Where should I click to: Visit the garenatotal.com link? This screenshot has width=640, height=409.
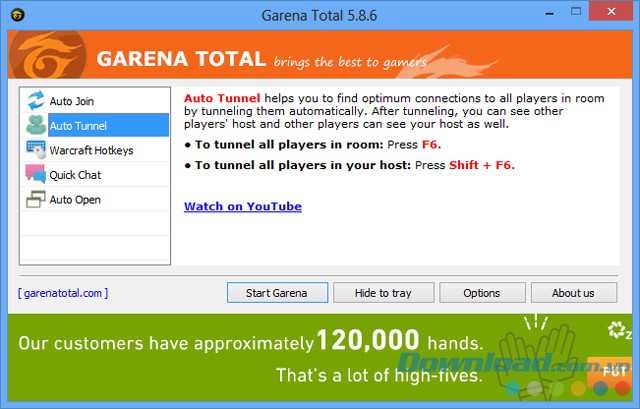[x=62, y=293]
